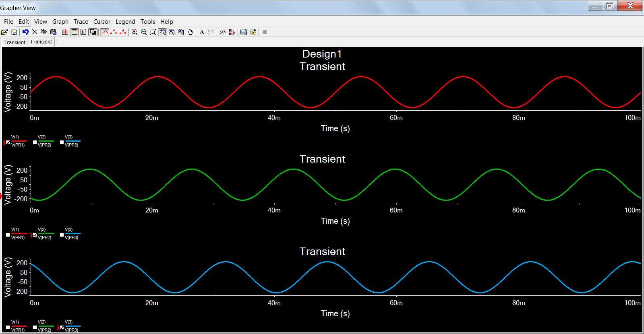Click the blue V(PR3) line swatch in bottom legend
Viewport: 644px width, 334px height.
(x=73, y=326)
